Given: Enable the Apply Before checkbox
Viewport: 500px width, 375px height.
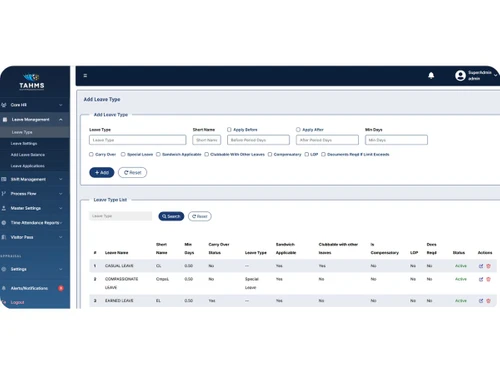Looking at the screenshot, I should pyautogui.click(x=229, y=130).
